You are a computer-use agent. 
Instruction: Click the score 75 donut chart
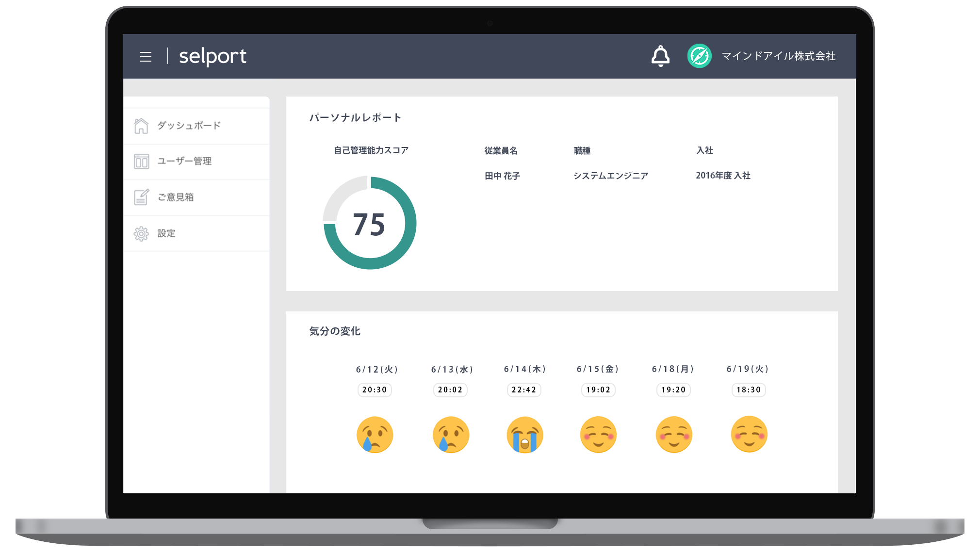point(370,223)
